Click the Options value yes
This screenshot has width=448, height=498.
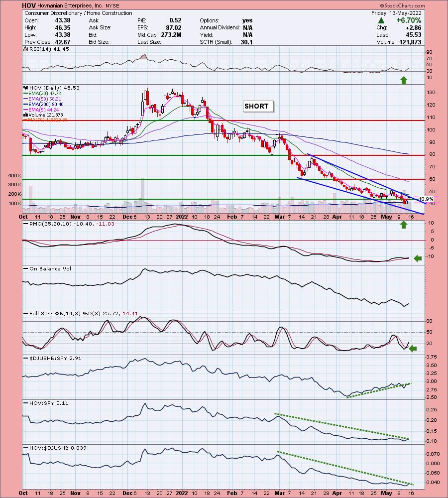tap(247, 20)
